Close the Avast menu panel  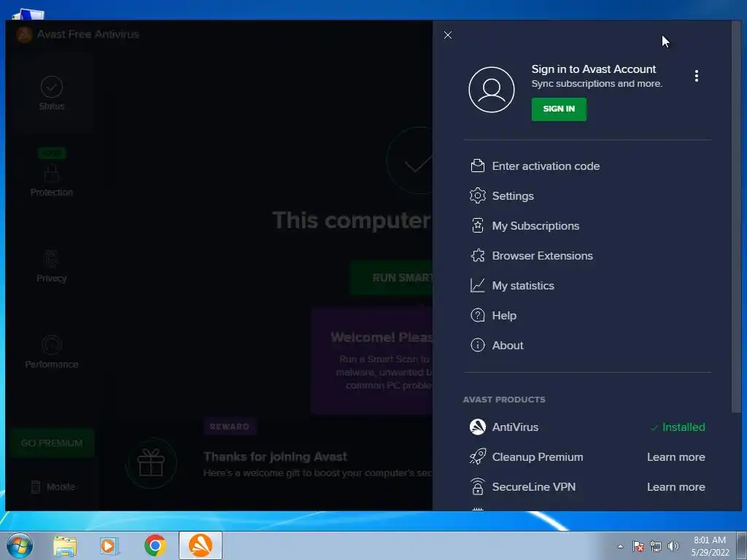(447, 35)
